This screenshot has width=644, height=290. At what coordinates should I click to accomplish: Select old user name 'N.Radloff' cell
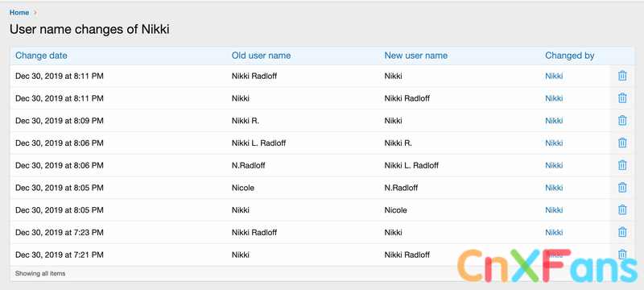(248, 165)
